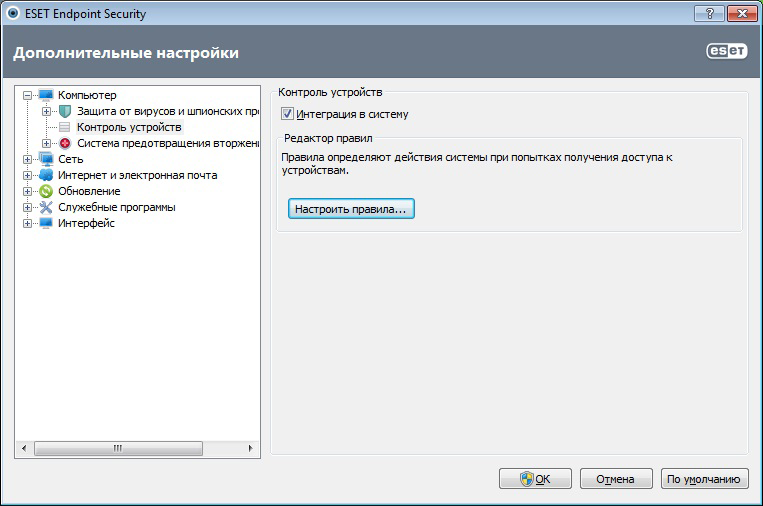
Task: Click the Сеть network icon
Action: (x=46, y=159)
